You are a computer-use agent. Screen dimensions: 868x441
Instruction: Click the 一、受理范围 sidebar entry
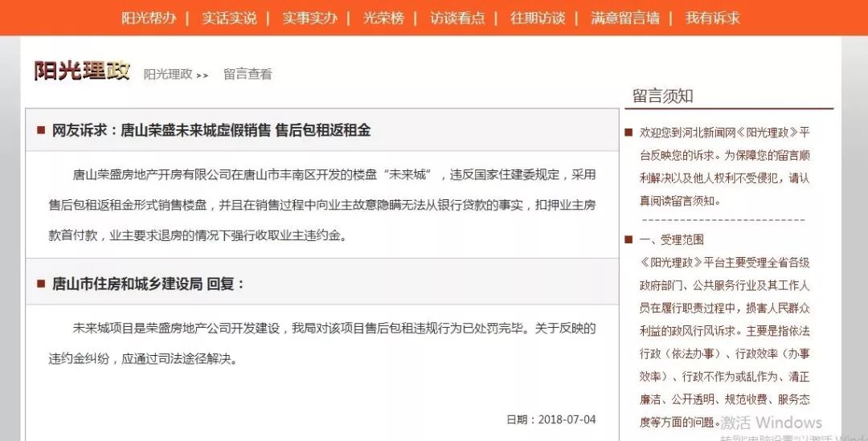671,239
